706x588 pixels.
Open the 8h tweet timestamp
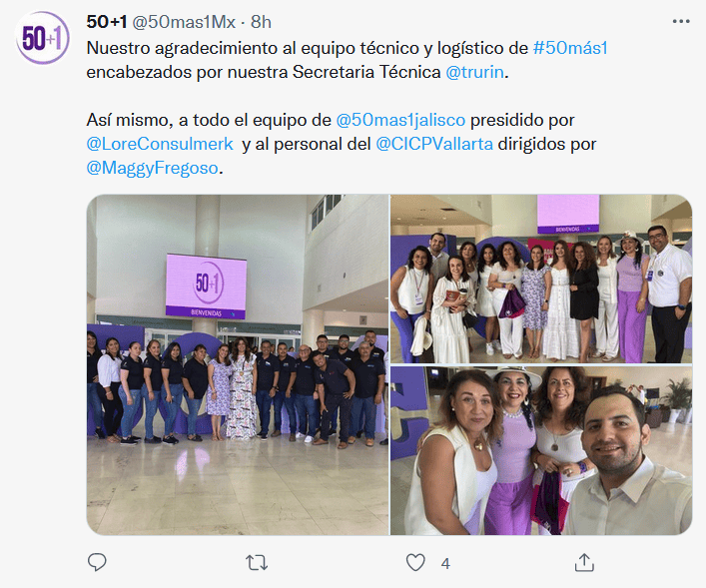(x=262, y=22)
